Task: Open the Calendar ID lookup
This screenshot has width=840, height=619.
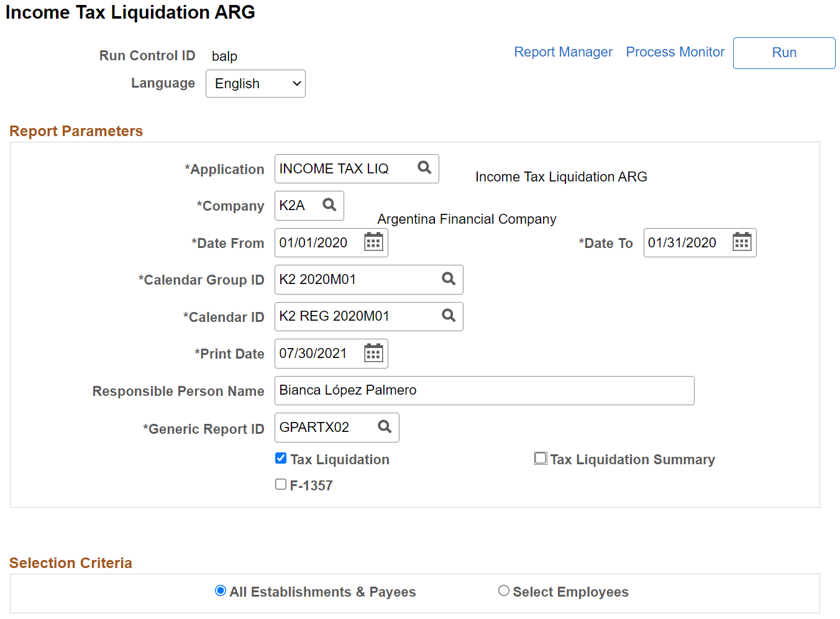Action: (449, 316)
